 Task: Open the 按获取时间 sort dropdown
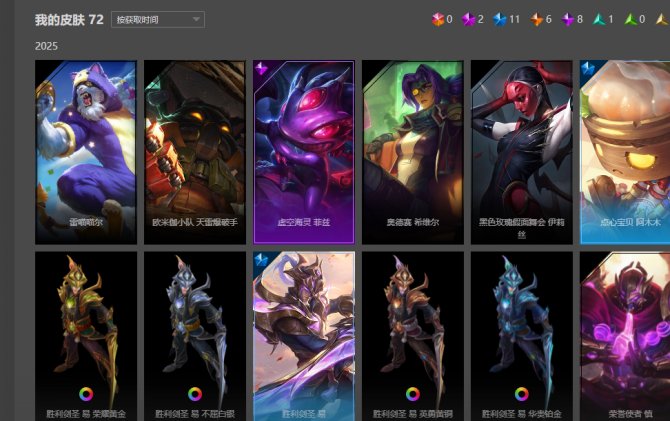(158, 20)
